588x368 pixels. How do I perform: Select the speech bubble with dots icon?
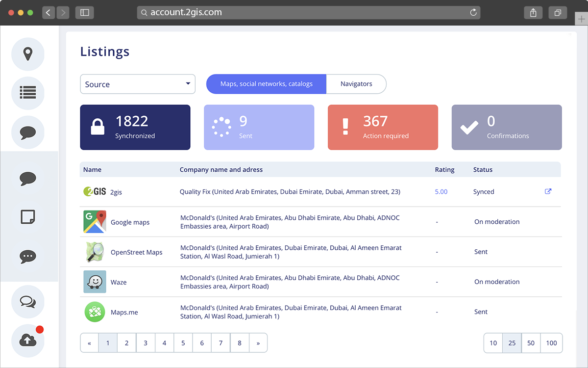coord(28,256)
